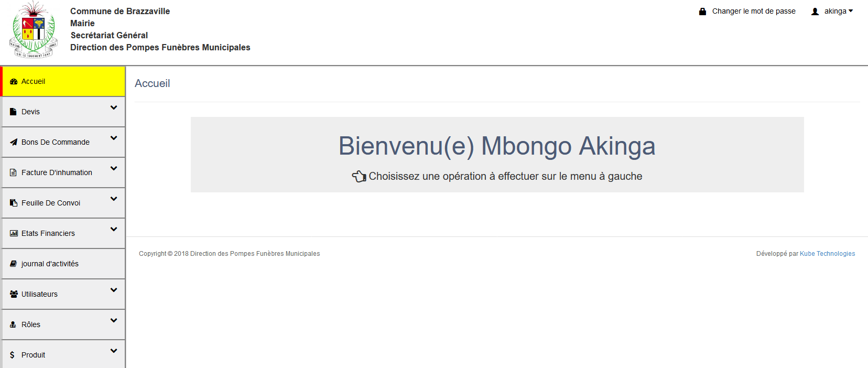
Task: Click the dashboard icon beside Accueil
Action: click(14, 82)
